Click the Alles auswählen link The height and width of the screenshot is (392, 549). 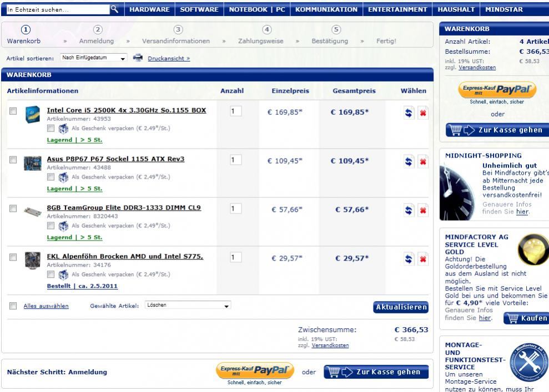pyautogui.click(x=46, y=306)
